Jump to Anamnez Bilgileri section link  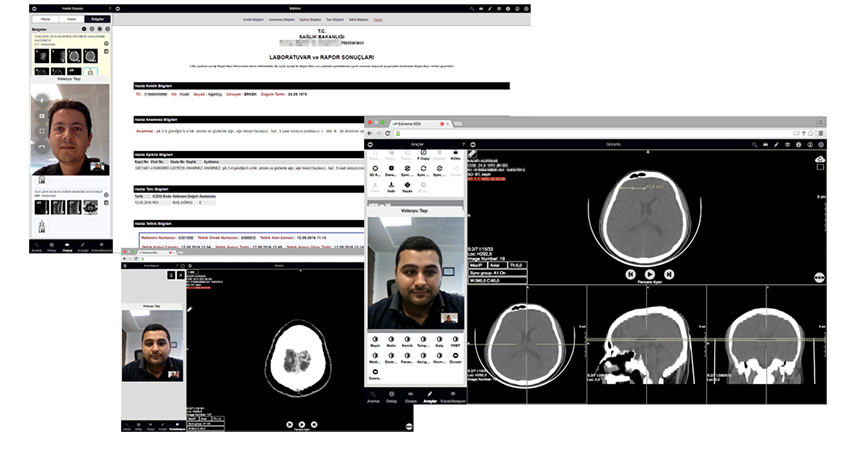281,20
